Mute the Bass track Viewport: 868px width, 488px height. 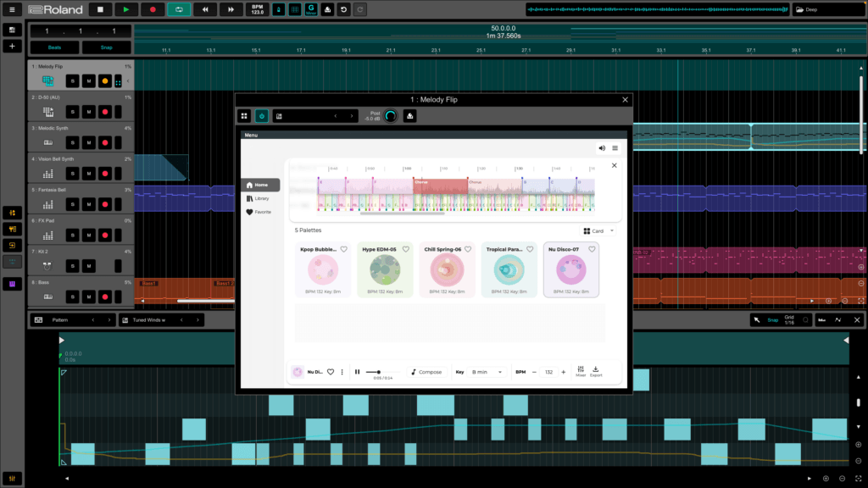coord(88,297)
